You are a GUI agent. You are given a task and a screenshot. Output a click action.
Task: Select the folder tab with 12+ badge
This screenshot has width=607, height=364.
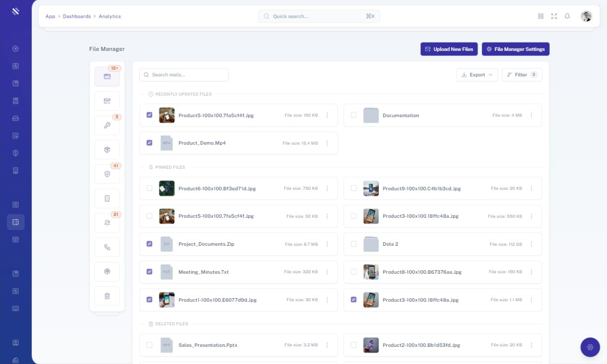pos(107,76)
